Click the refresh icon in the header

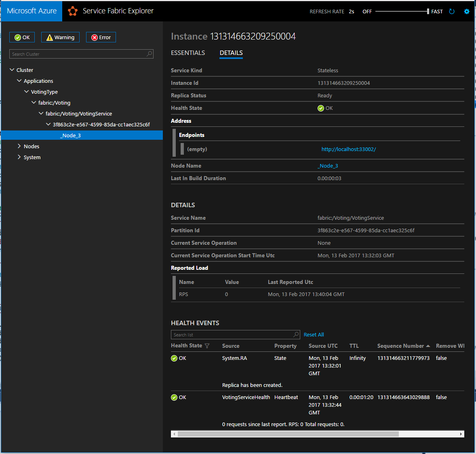pyautogui.click(x=452, y=12)
